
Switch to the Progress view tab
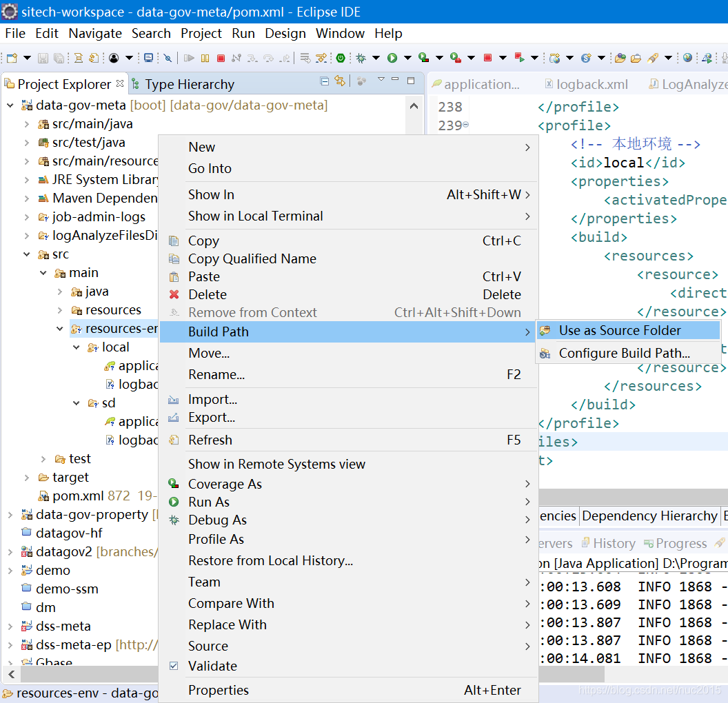676,543
